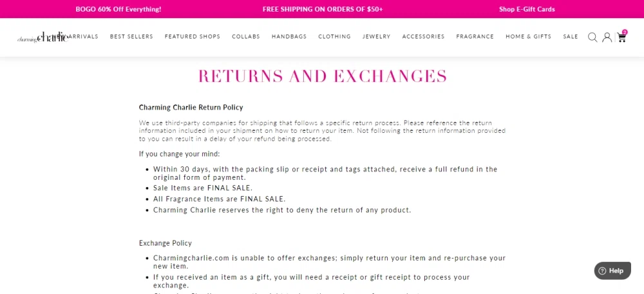Open the Accessories menu
644x294 pixels.
tap(423, 37)
